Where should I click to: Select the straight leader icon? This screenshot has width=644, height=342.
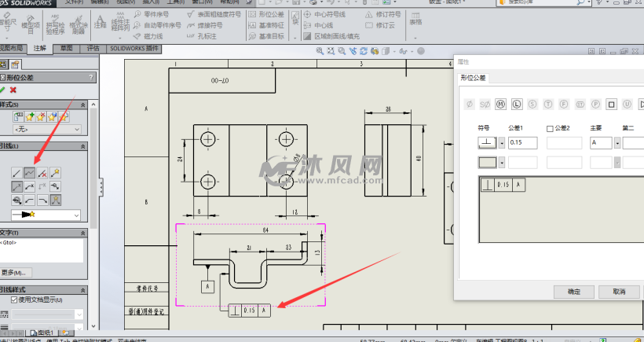click(x=16, y=173)
